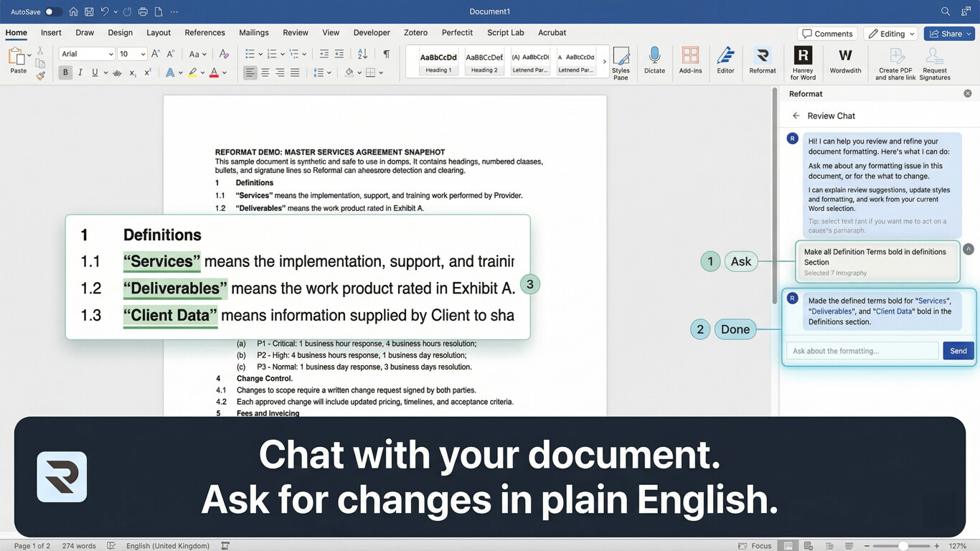Switch to the Layout tab
Viewport: 980px width, 551px height.
pyautogui.click(x=159, y=32)
